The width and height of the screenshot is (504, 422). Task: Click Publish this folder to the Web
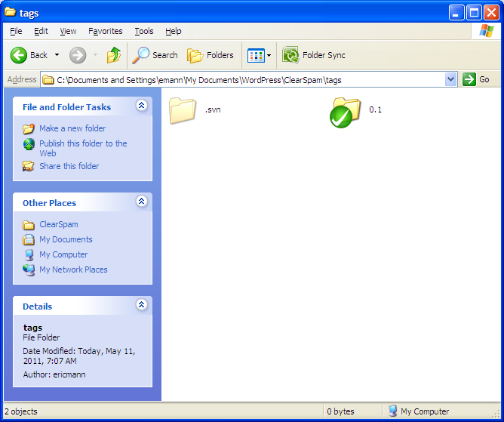83,148
